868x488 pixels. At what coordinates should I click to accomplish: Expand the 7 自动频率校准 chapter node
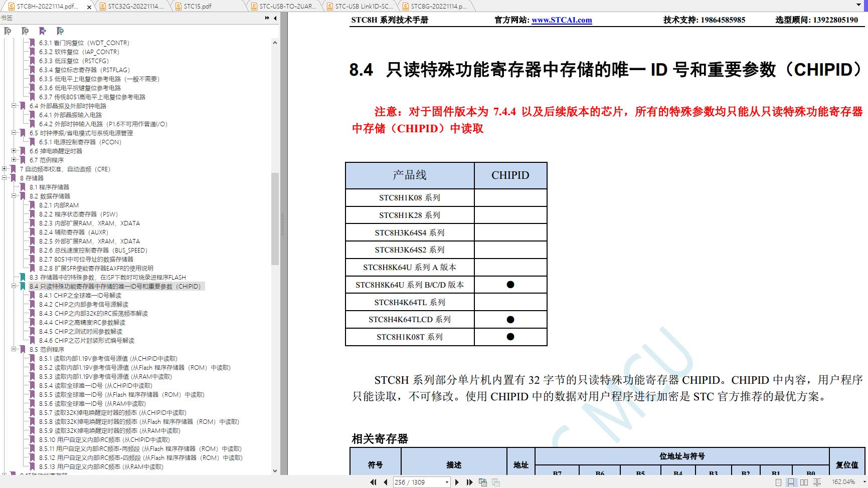(5, 169)
